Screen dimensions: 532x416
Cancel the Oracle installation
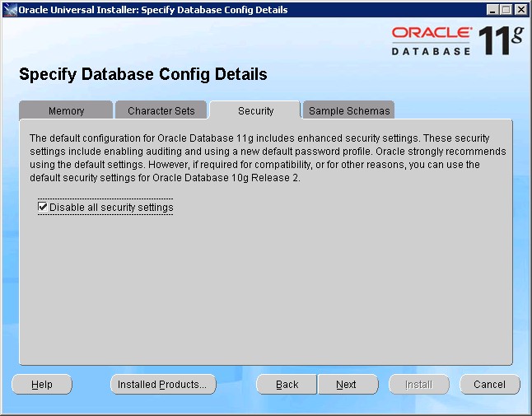pyautogui.click(x=490, y=385)
